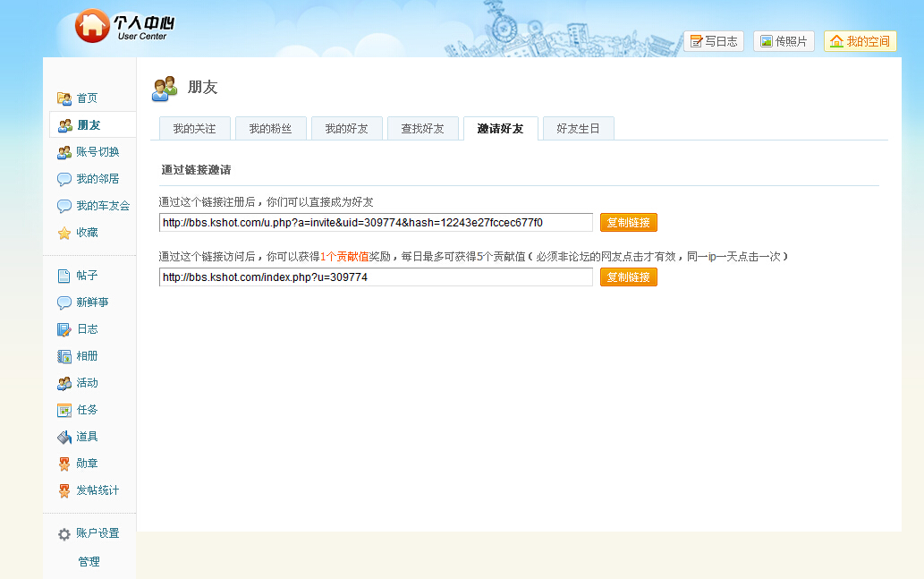924x579 pixels.
Task: Go to 我的空间
Action: (x=860, y=41)
